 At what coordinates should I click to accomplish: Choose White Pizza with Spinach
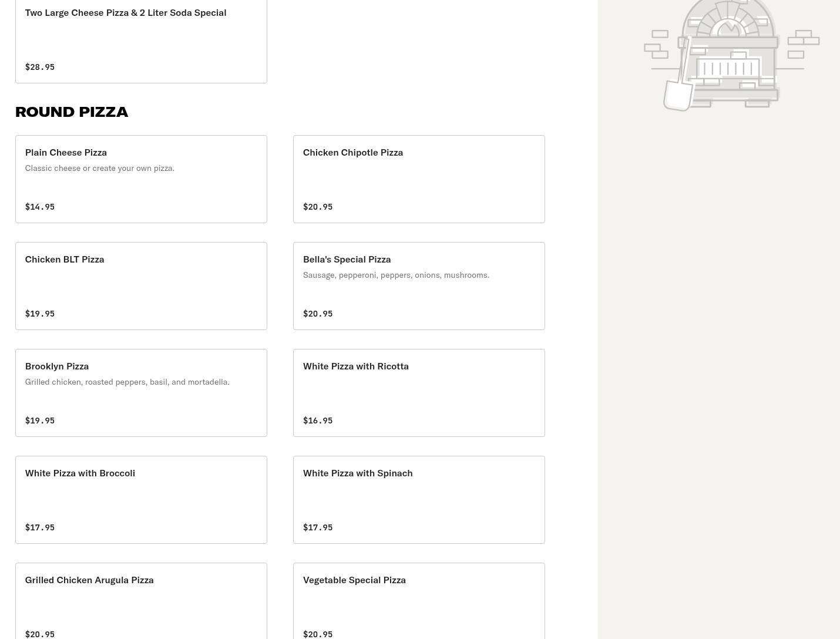[x=419, y=500]
